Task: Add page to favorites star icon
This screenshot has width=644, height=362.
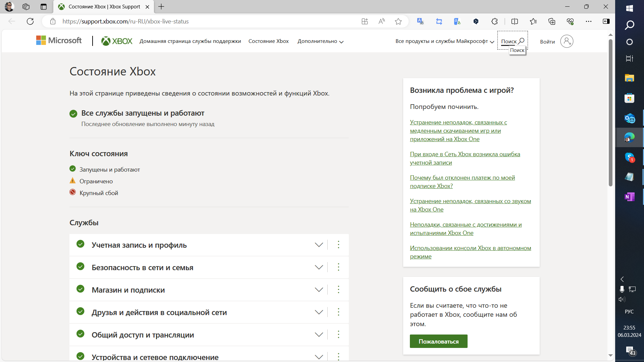Action: coord(398,21)
